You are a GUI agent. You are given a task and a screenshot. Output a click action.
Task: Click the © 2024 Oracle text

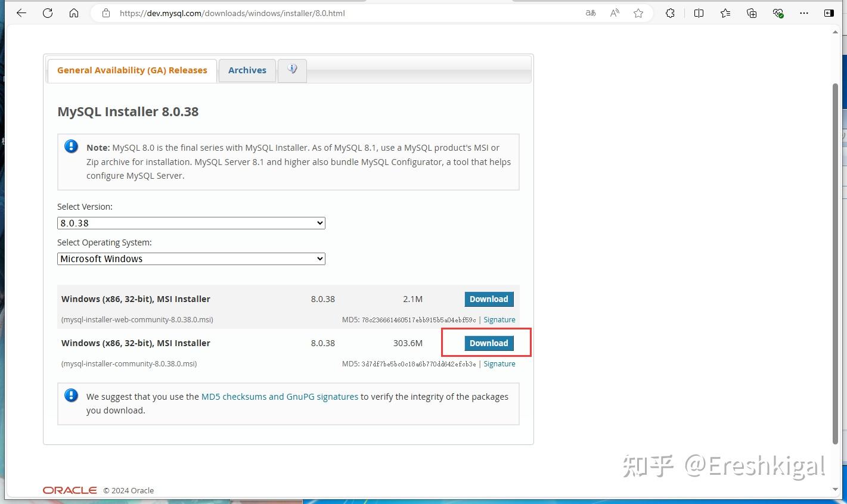tap(129, 491)
